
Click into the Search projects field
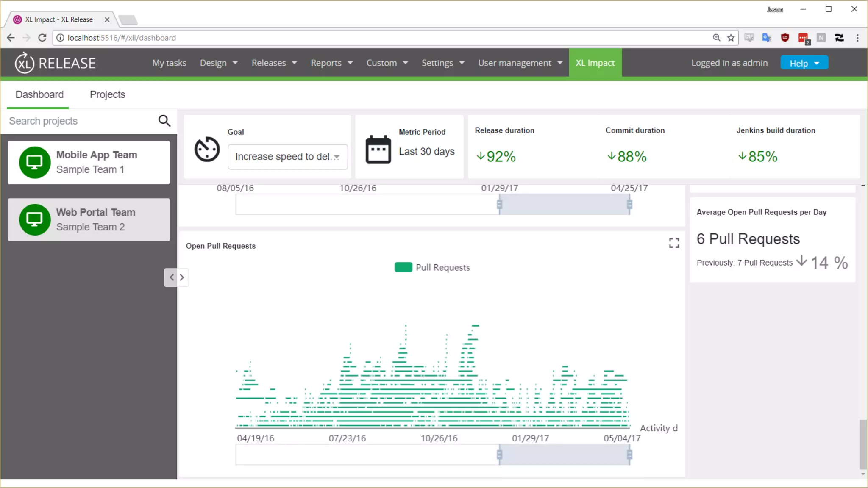coord(81,121)
